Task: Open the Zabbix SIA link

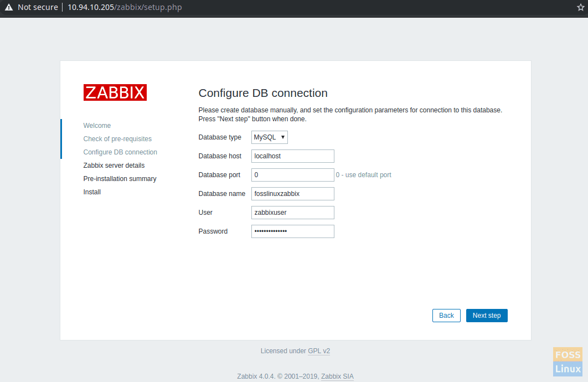Action: point(337,376)
